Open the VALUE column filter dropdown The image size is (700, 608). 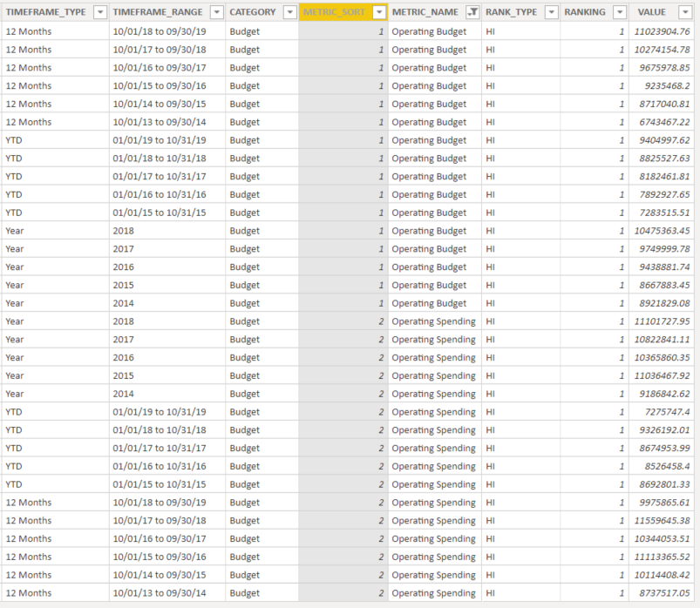685,12
